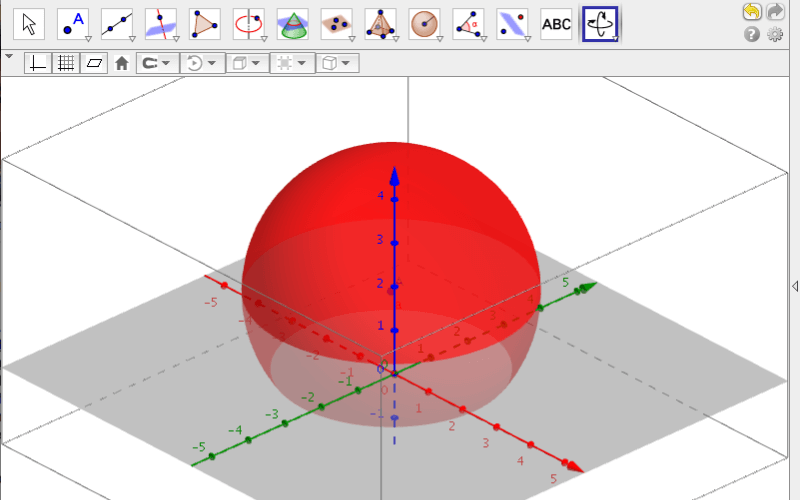Pick the Pyramid tool

click(x=381, y=23)
